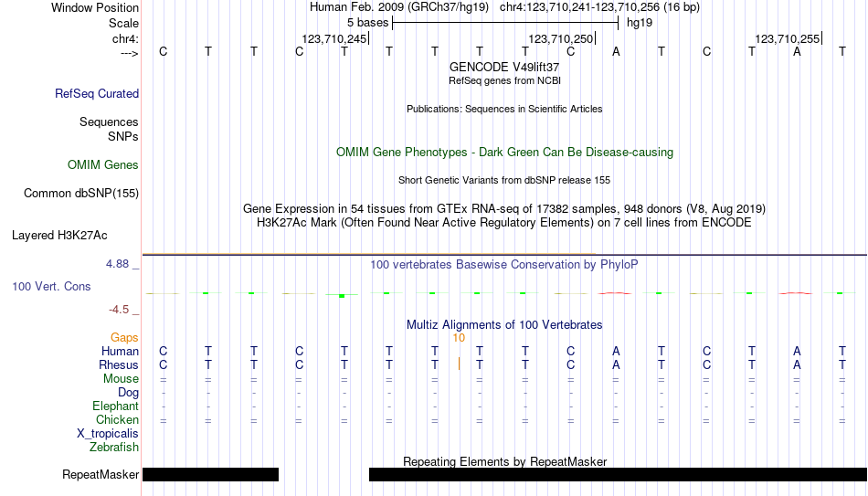Click the -4.5 PhyloP lower limit
This screenshot has height=496, width=868.
click(119, 310)
